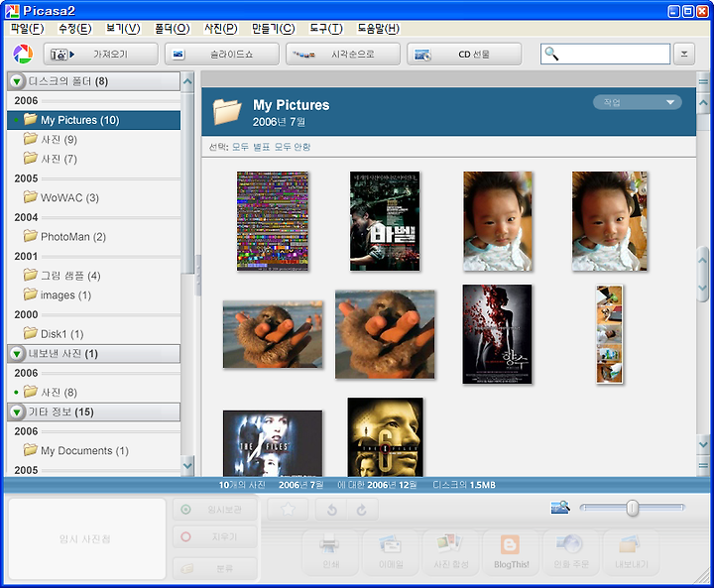Screen dimensions: 714x588
Task: Click the photo pane scroll-down arrow
Action: coord(703,444)
